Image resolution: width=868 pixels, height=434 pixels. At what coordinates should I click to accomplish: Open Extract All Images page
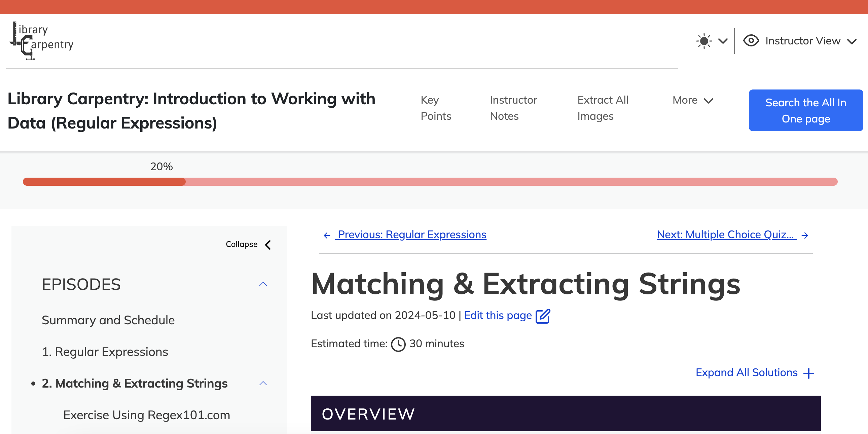point(603,108)
